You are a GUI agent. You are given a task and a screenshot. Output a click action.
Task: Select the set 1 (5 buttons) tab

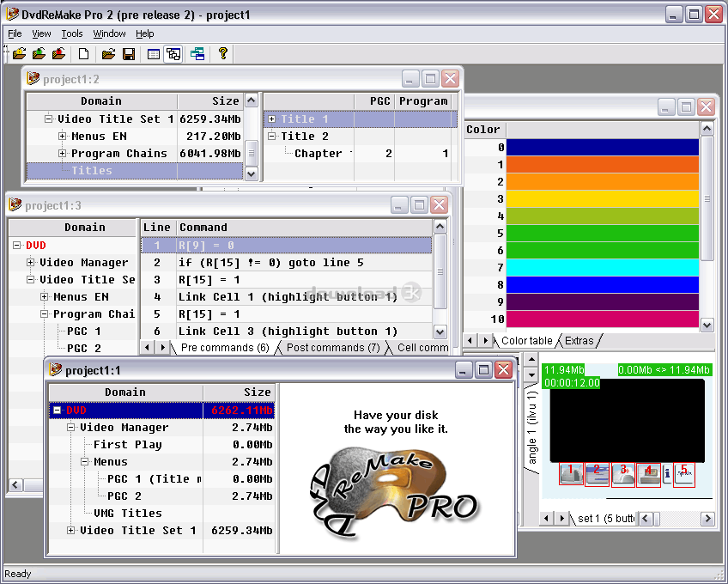(606, 518)
